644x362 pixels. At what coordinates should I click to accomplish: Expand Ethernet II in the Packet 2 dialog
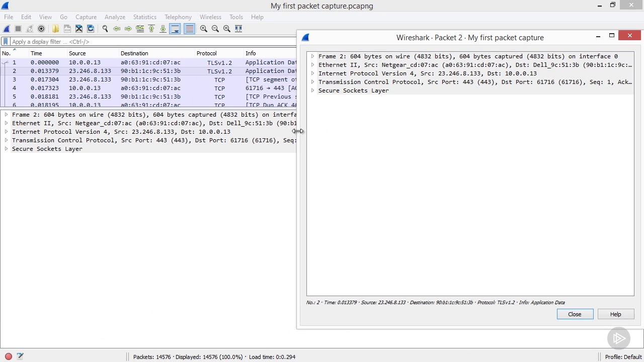point(312,65)
